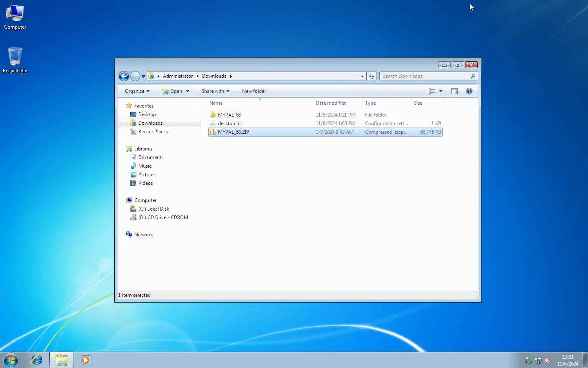Click the search magnifier icon

click(473, 76)
